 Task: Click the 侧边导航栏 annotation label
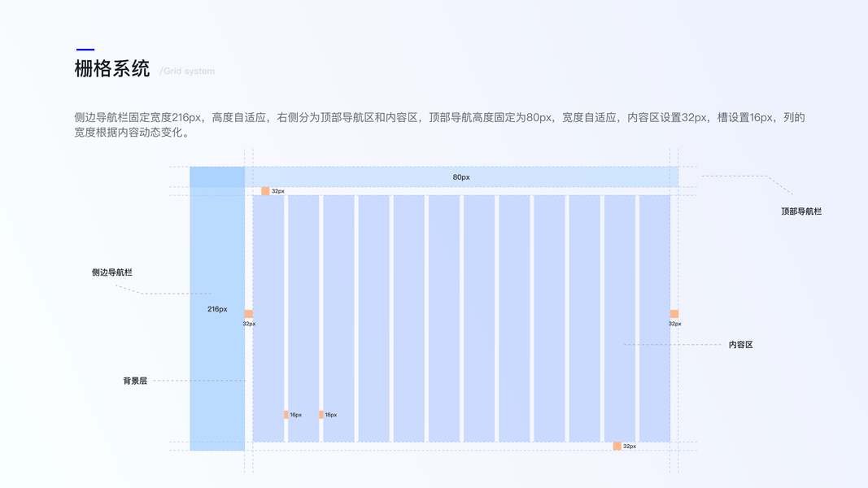tap(111, 272)
